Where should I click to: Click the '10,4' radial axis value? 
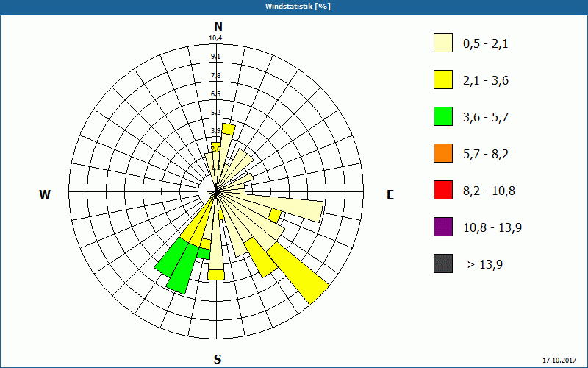215,38
